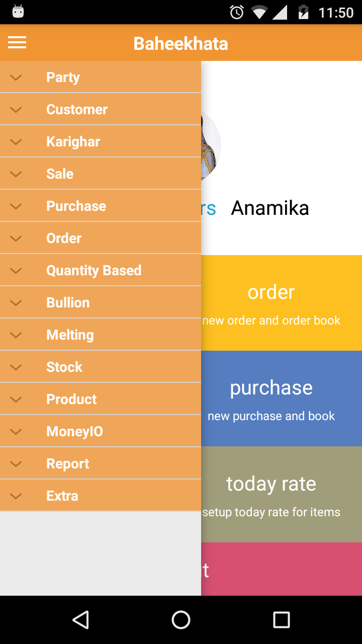Image resolution: width=362 pixels, height=644 pixels.
Task: Tap the battery status icon
Action: tap(303, 12)
